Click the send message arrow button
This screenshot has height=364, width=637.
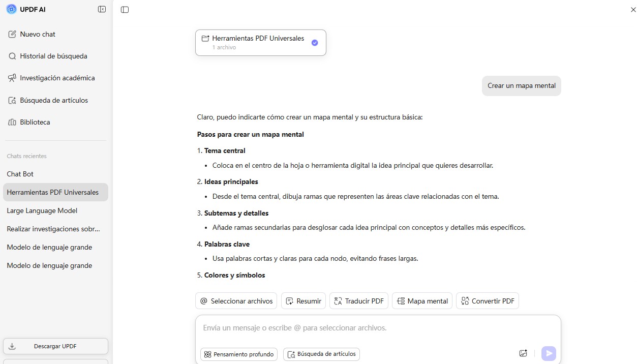click(549, 354)
